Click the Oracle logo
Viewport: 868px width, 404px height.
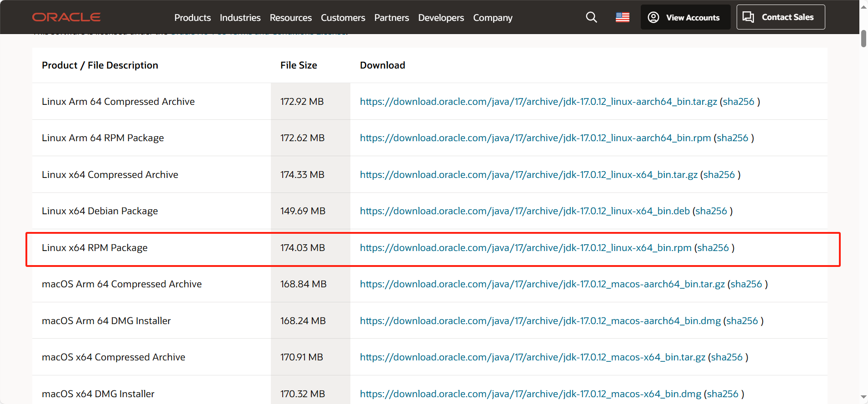(66, 17)
